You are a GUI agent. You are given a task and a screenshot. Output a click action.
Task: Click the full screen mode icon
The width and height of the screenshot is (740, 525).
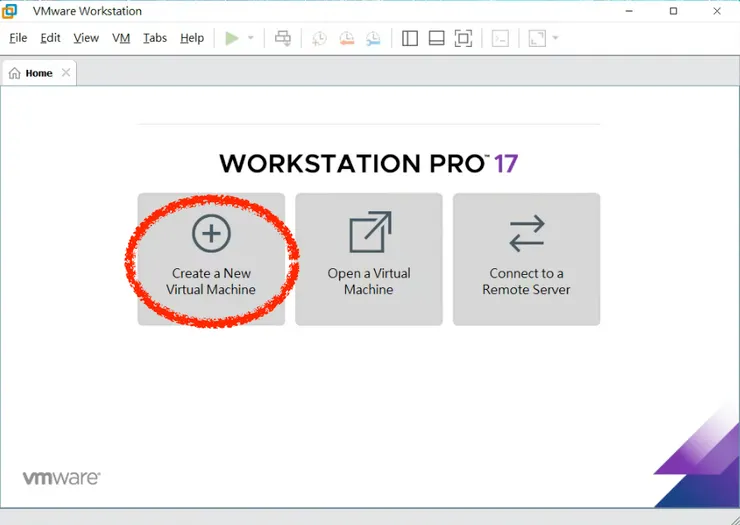(463, 38)
